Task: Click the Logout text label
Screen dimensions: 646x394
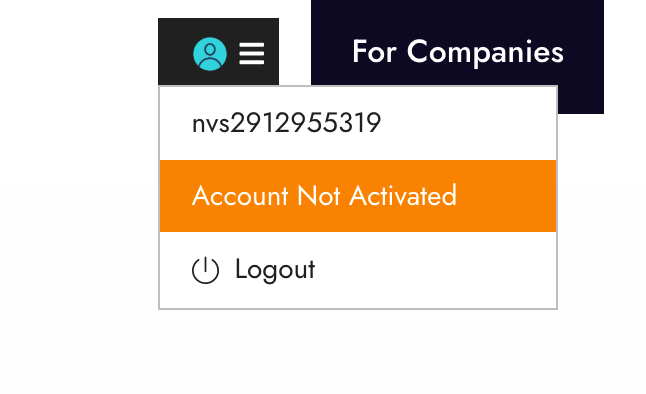Action: coord(275,270)
